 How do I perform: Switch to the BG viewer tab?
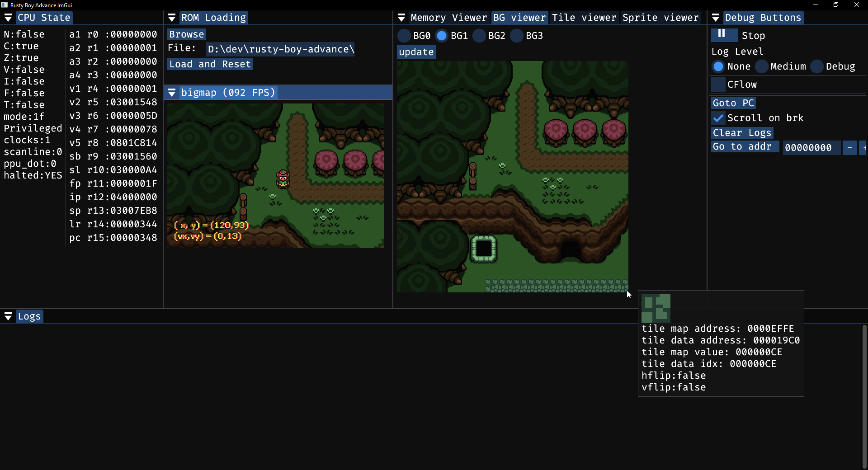point(519,18)
